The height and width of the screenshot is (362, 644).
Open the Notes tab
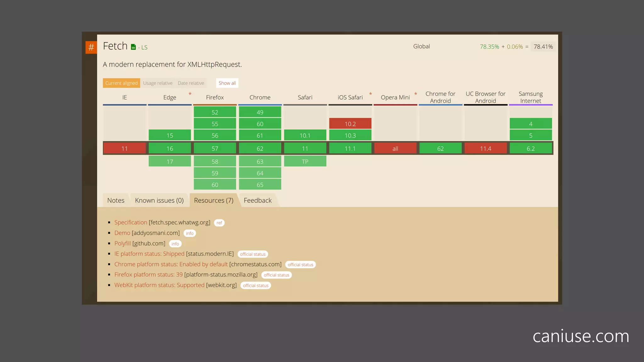click(116, 200)
